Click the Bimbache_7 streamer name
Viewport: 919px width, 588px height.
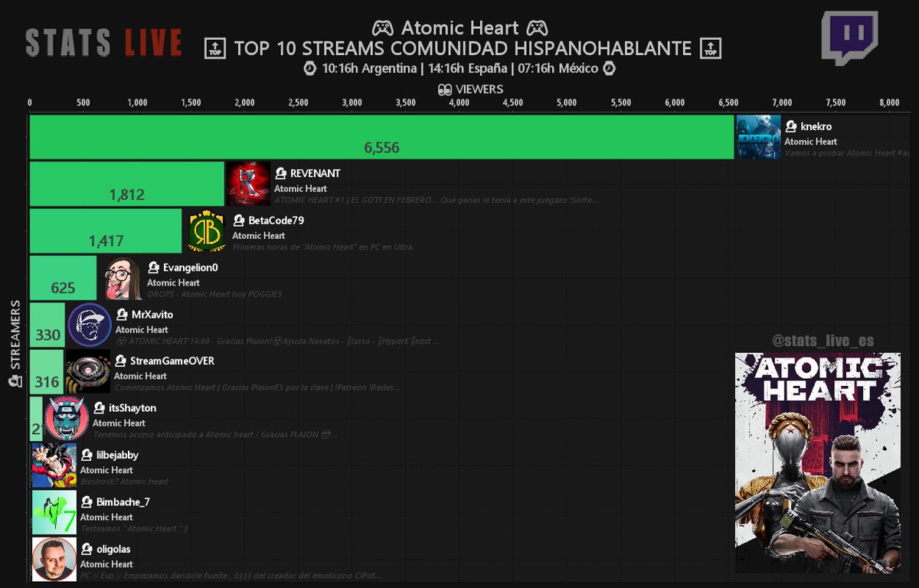123,502
